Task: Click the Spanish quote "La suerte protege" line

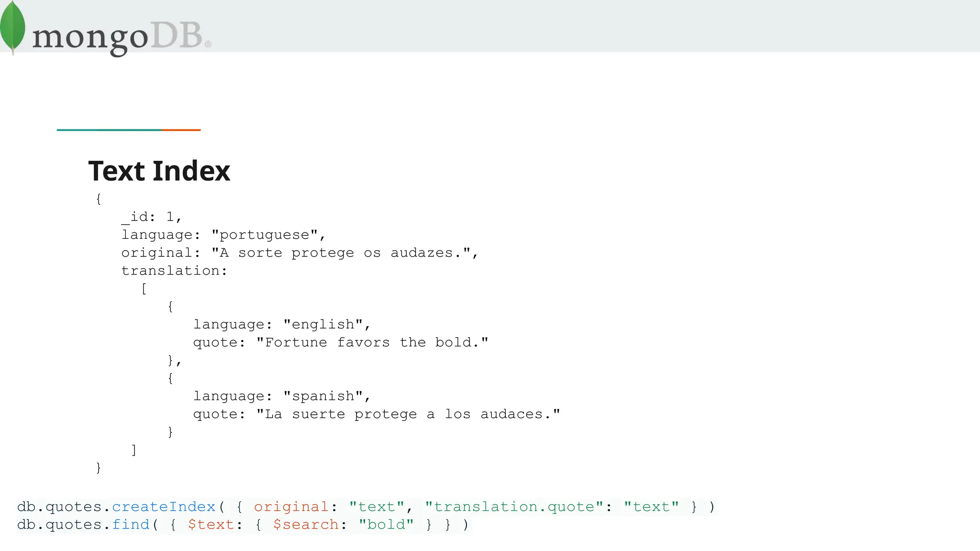Action: [x=377, y=414]
